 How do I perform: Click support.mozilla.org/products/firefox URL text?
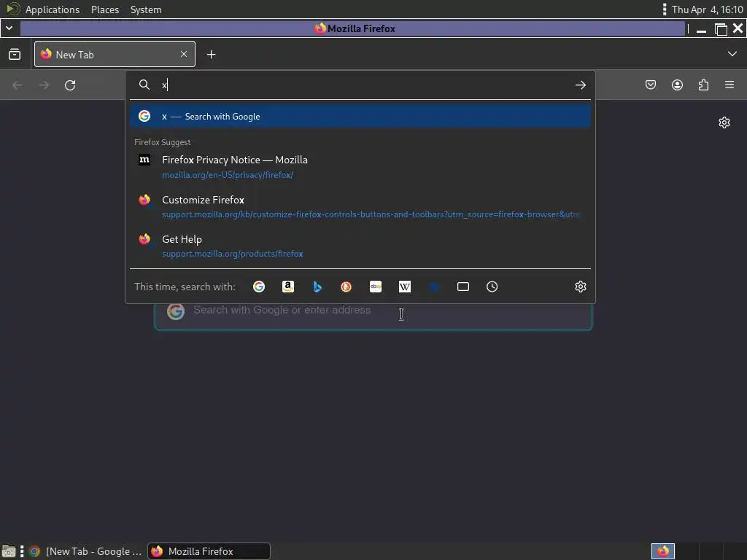(233, 254)
